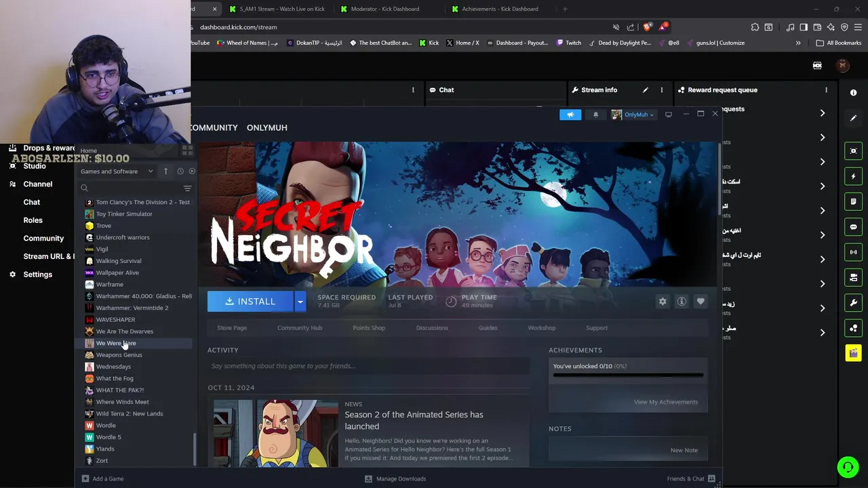This screenshot has height=488, width=868.
Task: Open library grid collections view icon
Action: click(188, 150)
